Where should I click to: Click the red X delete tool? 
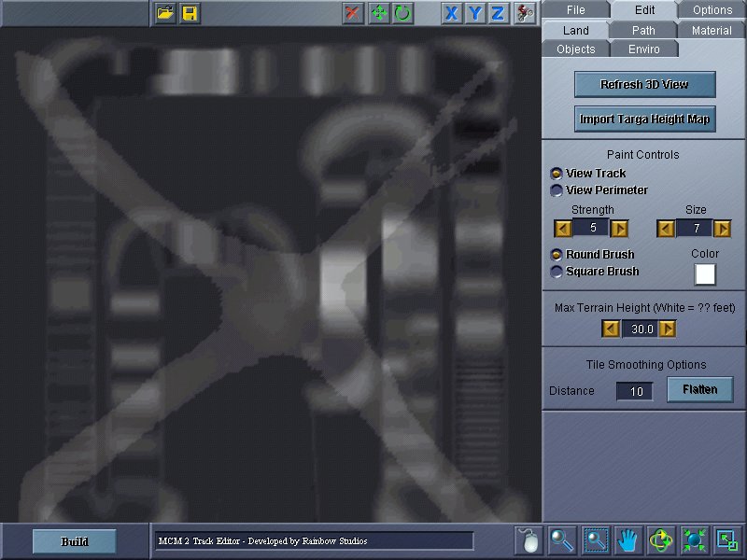(x=353, y=13)
